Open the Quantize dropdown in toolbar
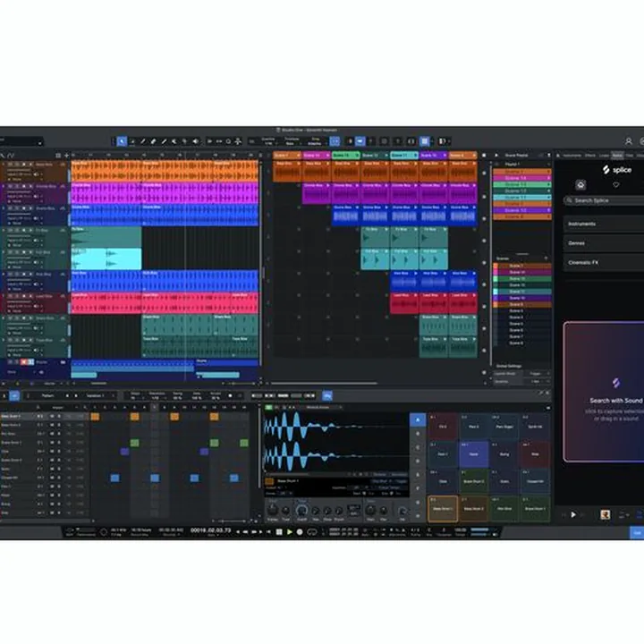644x644 pixels. (268, 141)
